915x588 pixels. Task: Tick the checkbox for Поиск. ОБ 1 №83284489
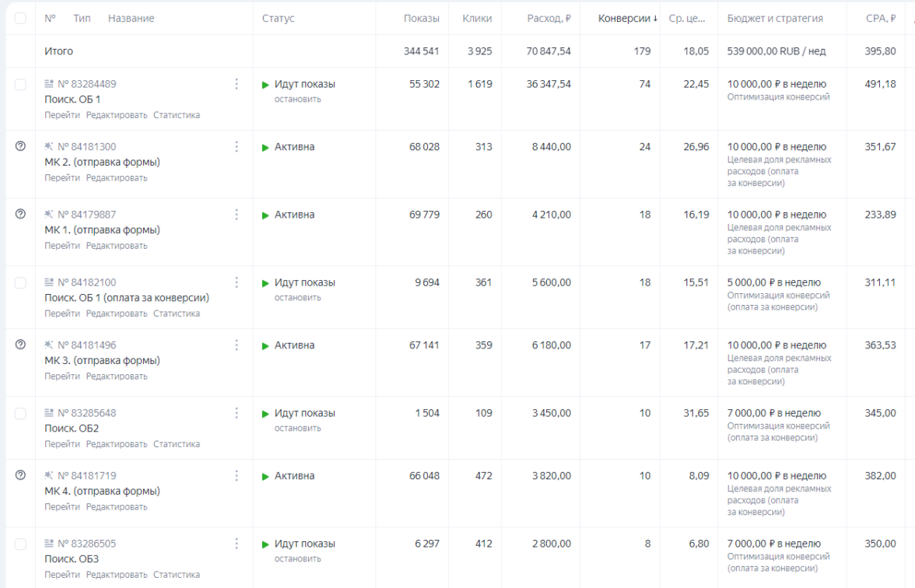(x=20, y=84)
